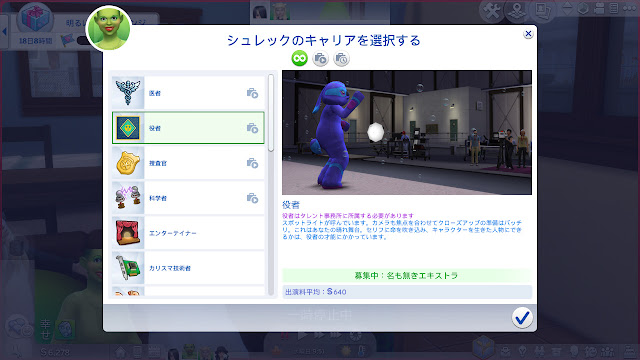
Task: Click the active-career briefcase icon beside 医者
Action: pyautogui.click(x=252, y=93)
